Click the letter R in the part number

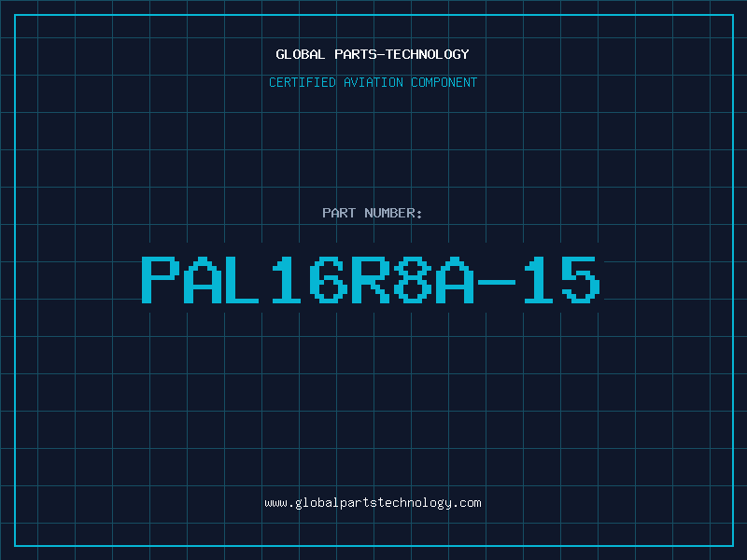pyautogui.click(x=371, y=280)
